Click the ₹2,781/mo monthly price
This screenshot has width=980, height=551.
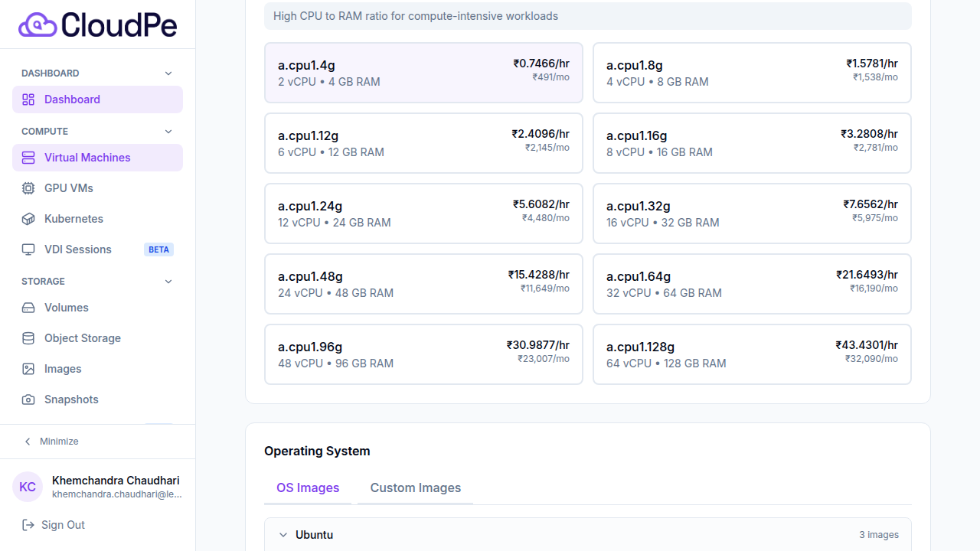click(x=876, y=148)
